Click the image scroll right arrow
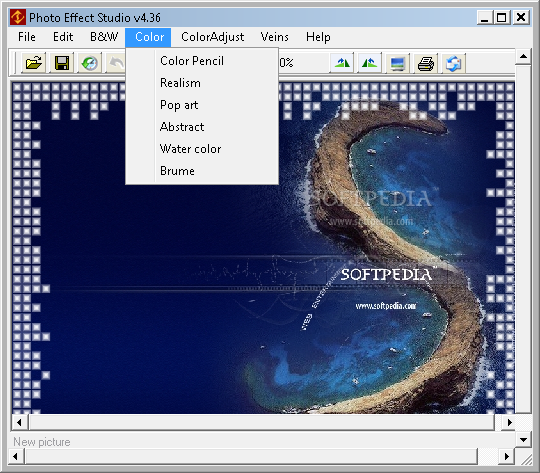 [x=509, y=422]
